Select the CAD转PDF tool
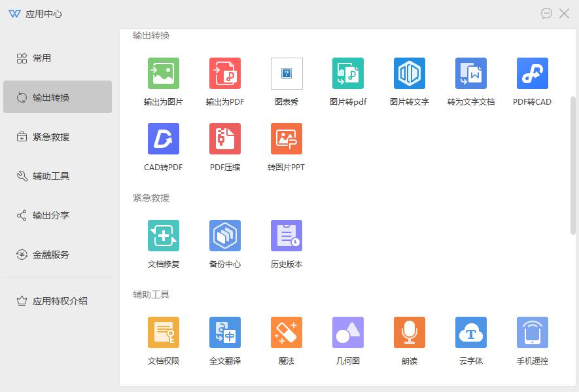This screenshot has height=392, width=579. click(162, 145)
